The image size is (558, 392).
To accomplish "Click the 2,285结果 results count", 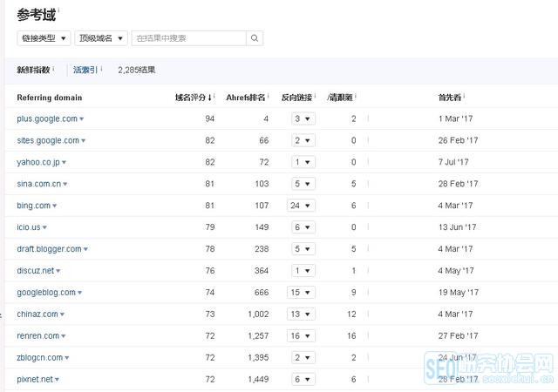I will [137, 70].
